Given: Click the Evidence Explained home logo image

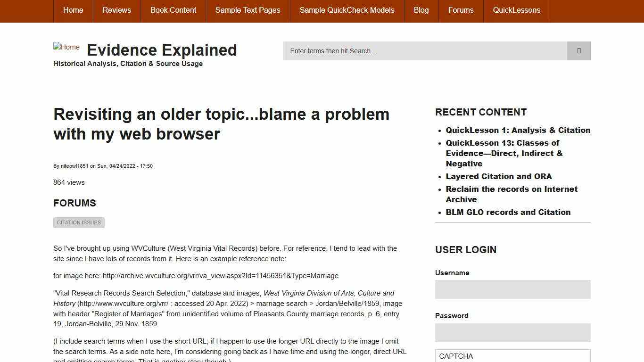Looking at the screenshot, I should 66,47.
